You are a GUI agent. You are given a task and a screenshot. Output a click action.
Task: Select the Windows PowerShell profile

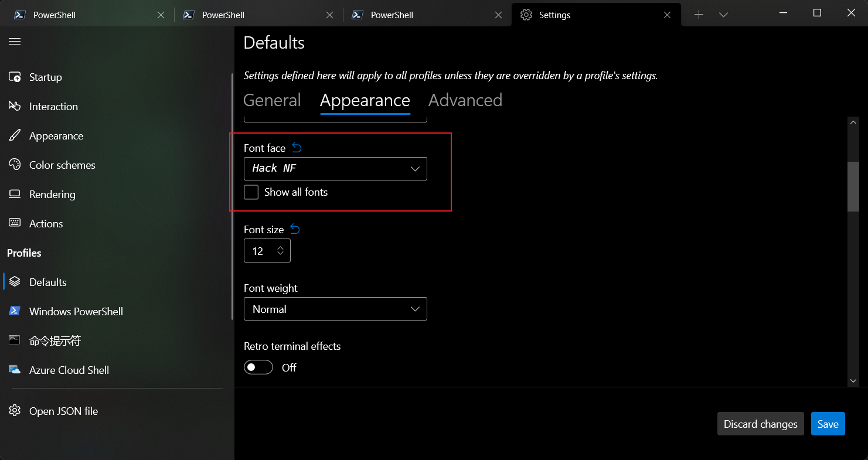[x=116, y=311]
